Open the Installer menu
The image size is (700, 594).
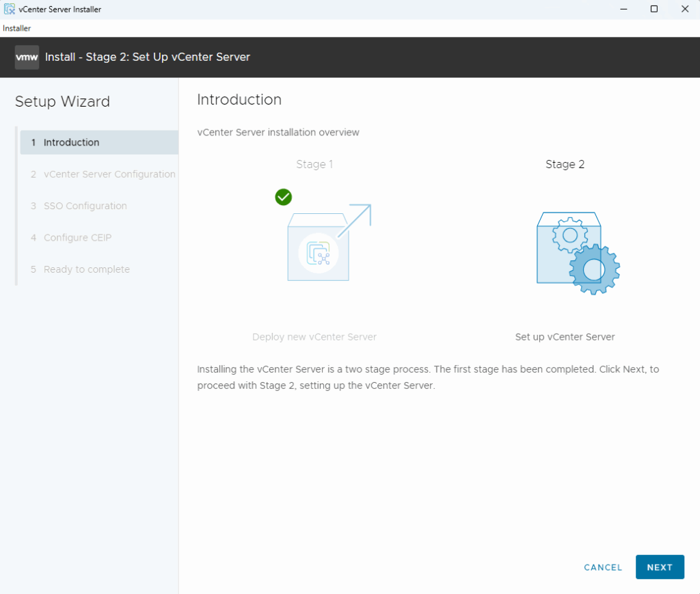click(17, 28)
